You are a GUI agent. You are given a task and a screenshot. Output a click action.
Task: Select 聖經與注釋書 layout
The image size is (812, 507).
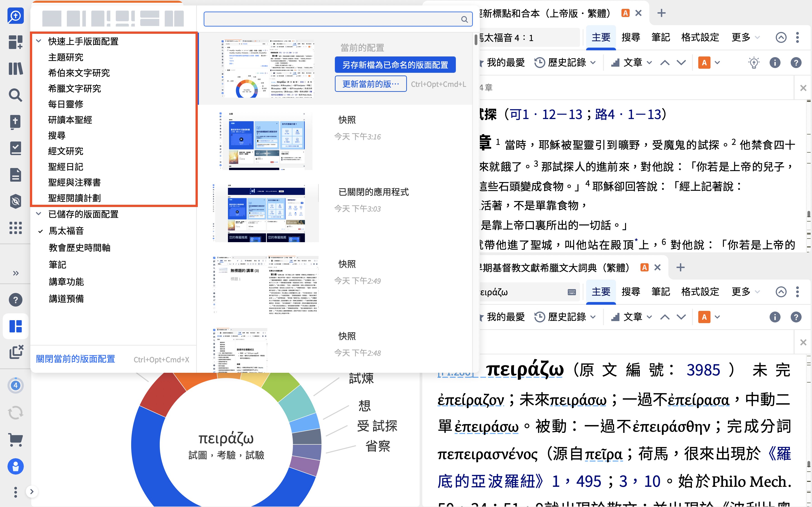74,182
